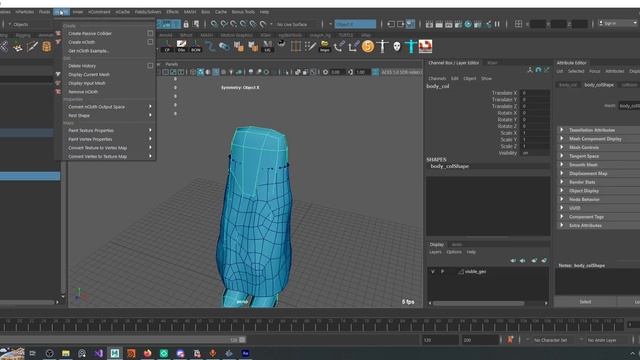
Task: Click the pencil shelf icon on the left
Action: (x=32, y=47)
